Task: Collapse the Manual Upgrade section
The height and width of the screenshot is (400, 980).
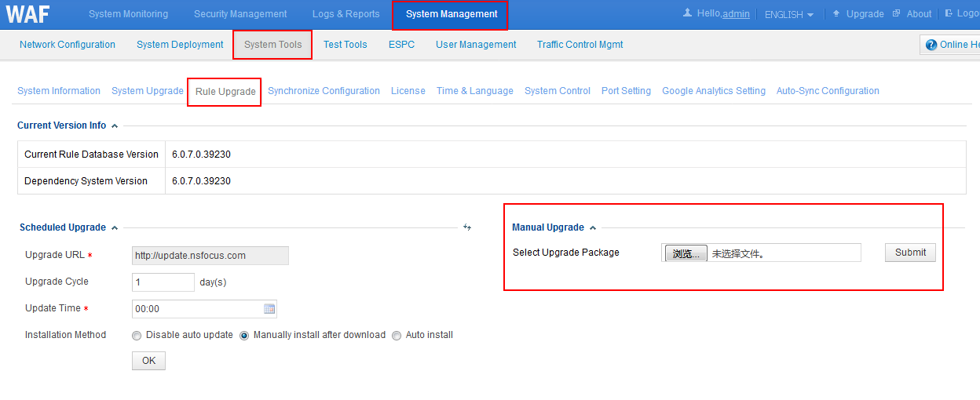Action: point(593,227)
